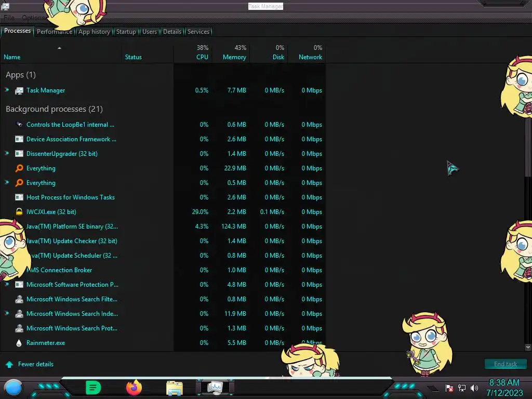Click the Task Manager title bar icon
The image size is (532, 399).
(5, 5)
